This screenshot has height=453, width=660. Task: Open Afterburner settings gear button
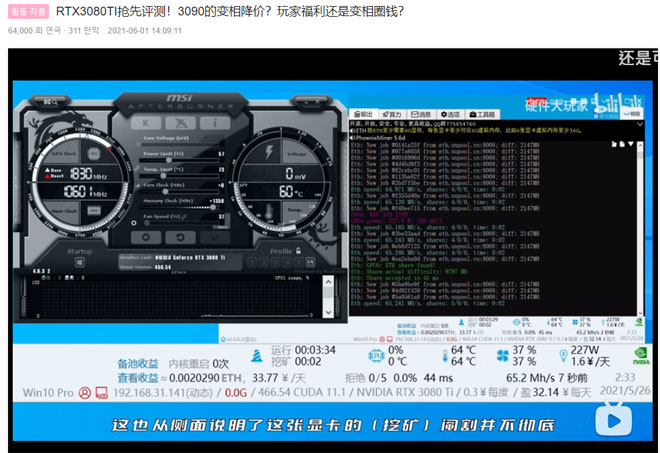(x=146, y=237)
